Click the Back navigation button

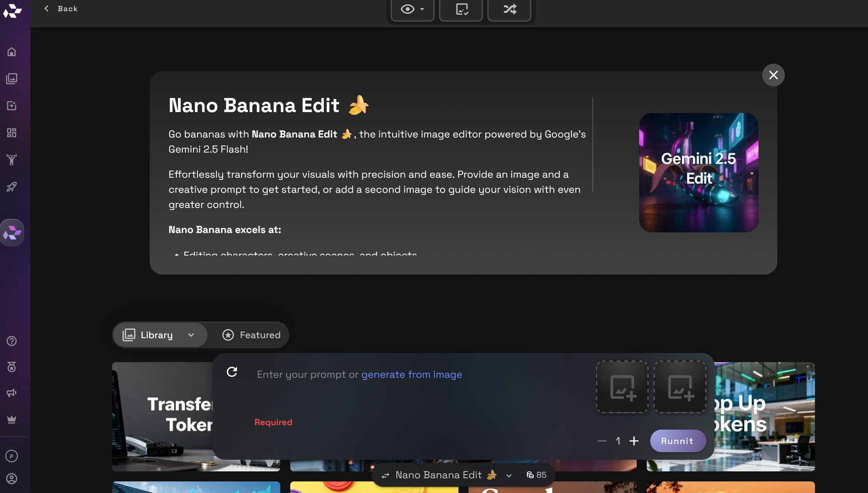pyautogui.click(x=61, y=9)
